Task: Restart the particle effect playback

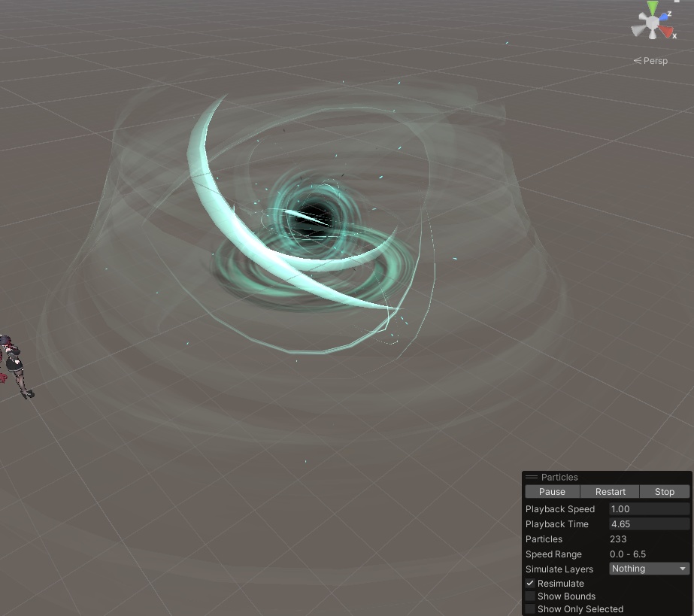Action: pos(609,491)
